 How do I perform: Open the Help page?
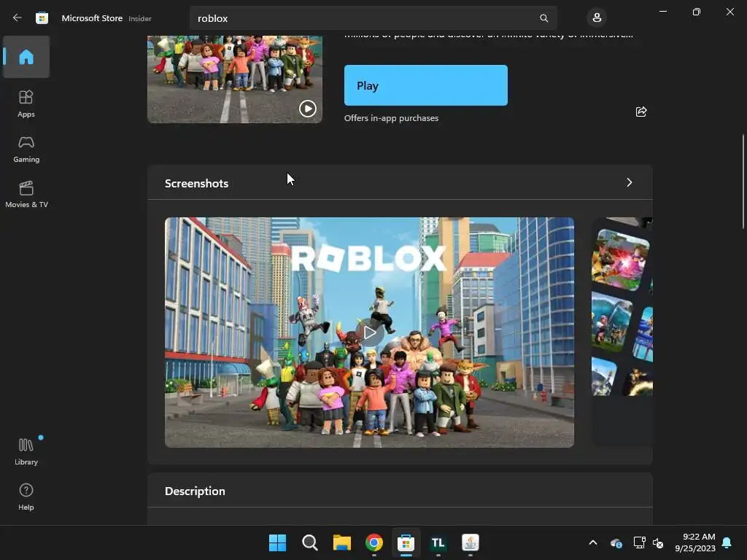pyautogui.click(x=26, y=497)
